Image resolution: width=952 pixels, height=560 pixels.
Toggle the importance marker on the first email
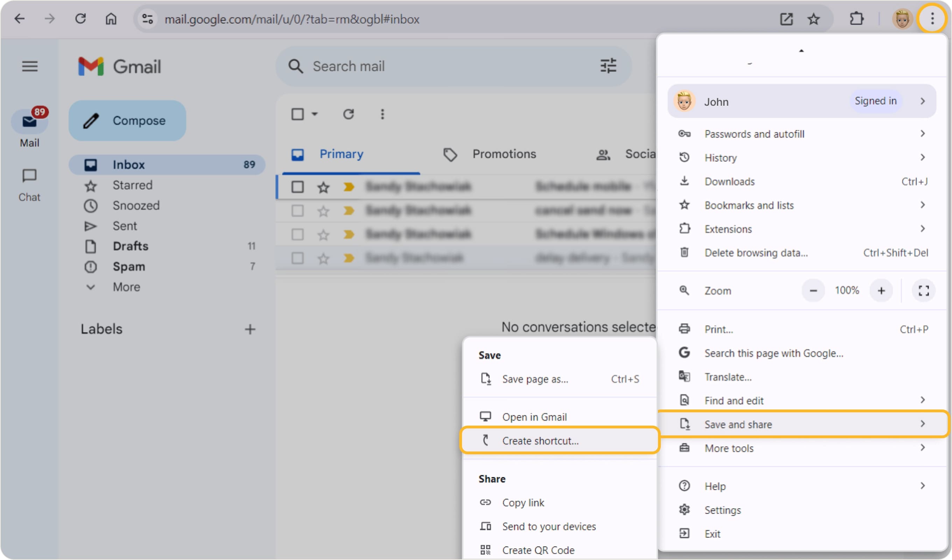(349, 187)
